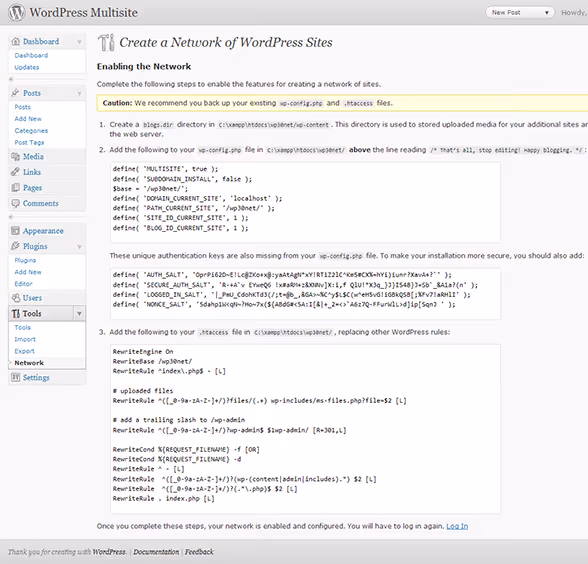Click the WordPress footer link
This screenshot has width=588, height=564.
(109, 552)
